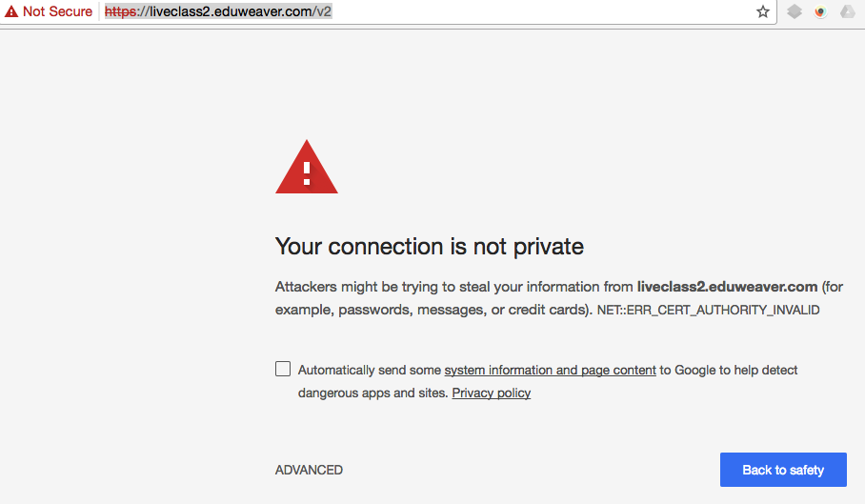Expand the ADVANCED section
Image resolution: width=865 pixels, height=504 pixels.
[309, 470]
